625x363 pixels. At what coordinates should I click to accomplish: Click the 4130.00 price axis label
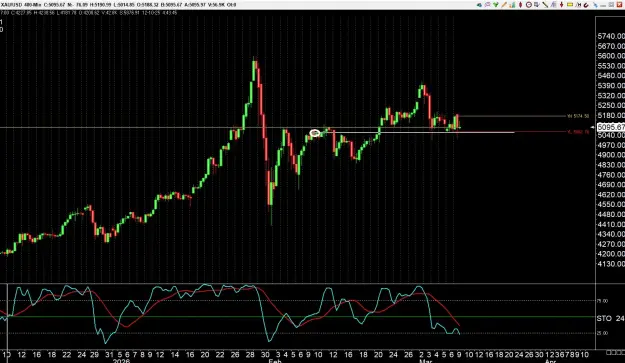click(611, 264)
